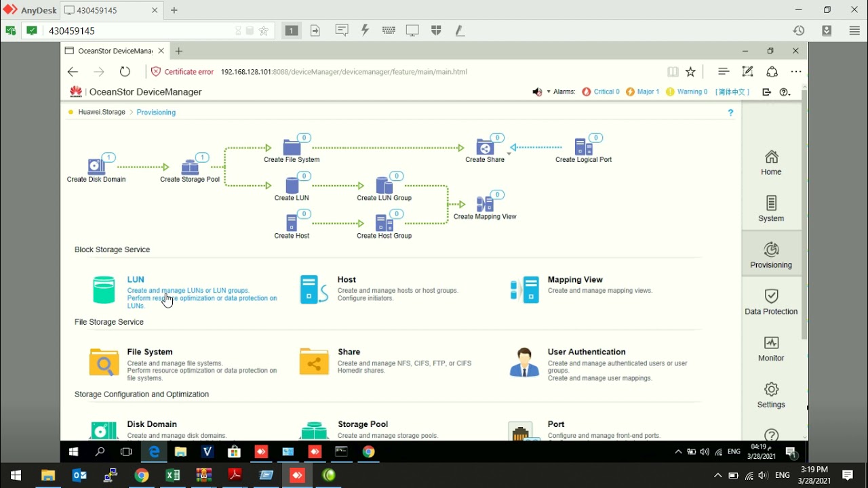Click Huawei.Storage in the breadcrumb
This screenshot has width=868, height=488.
(x=102, y=112)
